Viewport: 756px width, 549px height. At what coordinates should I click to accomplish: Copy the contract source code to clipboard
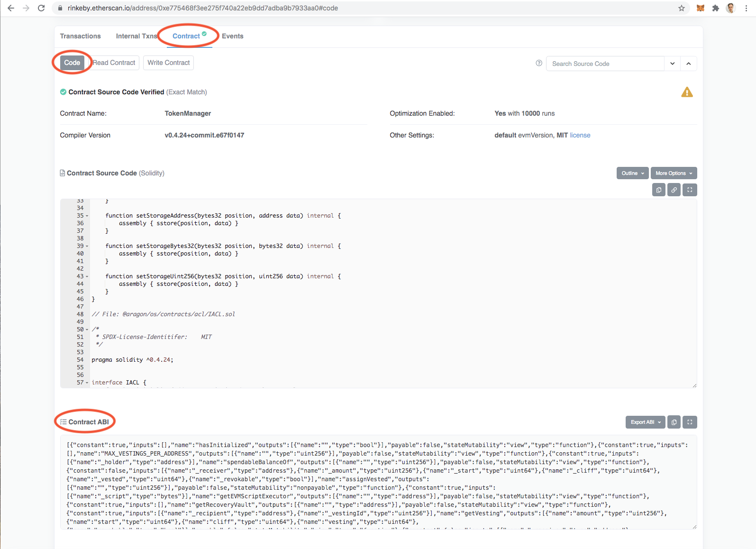coord(659,190)
